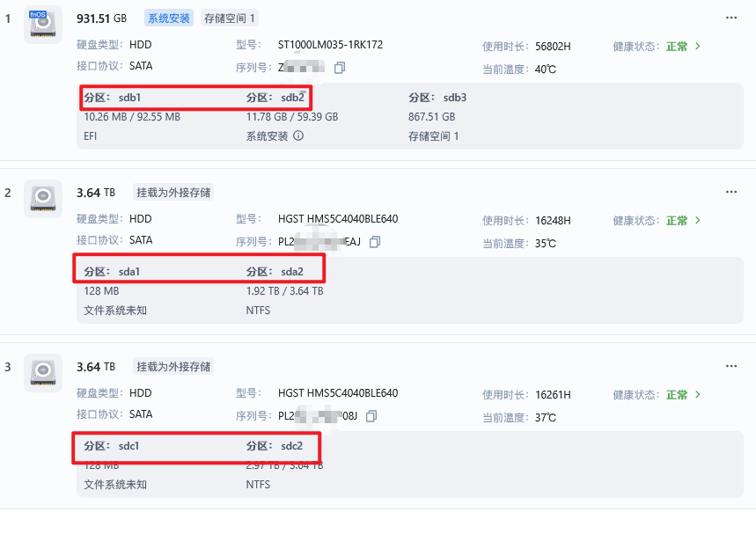Copy serial number of ST1000LM035 disk
The width and height of the screenshot is (756, 556).
(x=340, y=68)
